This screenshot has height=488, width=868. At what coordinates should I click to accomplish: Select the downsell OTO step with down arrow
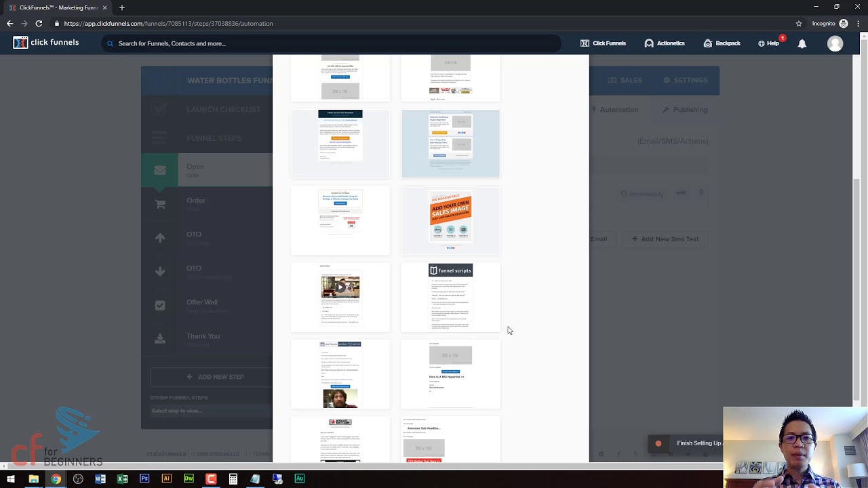click(x=207, y=272)
